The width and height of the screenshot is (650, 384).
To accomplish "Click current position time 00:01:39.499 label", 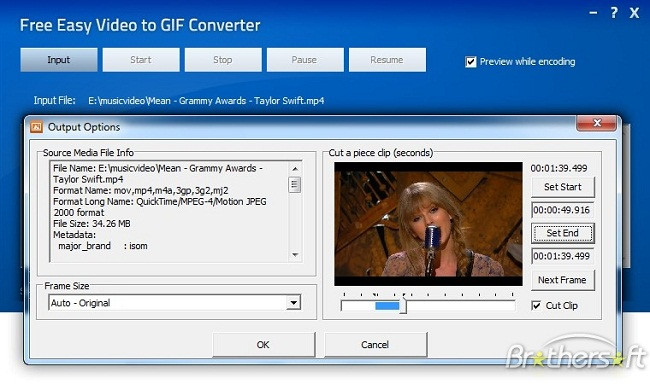I will [x=559, y=168].
